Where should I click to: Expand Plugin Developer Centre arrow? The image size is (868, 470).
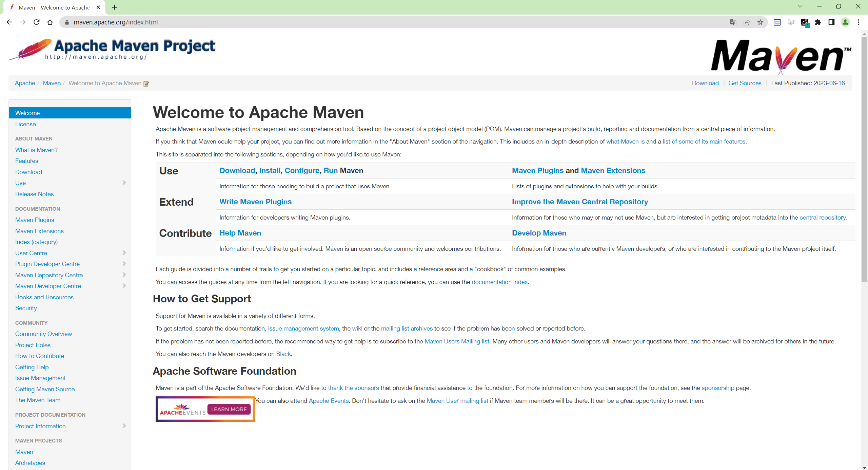pyautogui.click(x=124, y=264)
